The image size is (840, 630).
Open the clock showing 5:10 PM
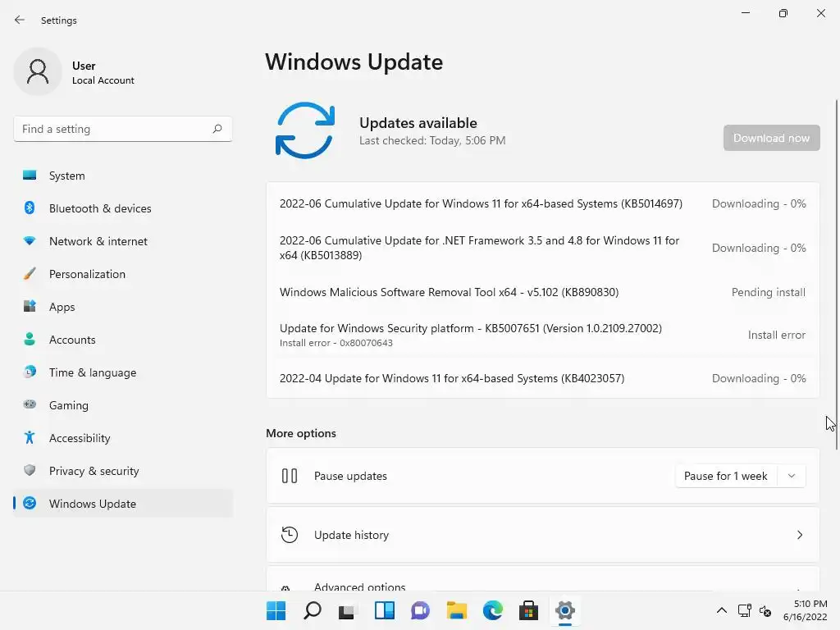[806, 610]
